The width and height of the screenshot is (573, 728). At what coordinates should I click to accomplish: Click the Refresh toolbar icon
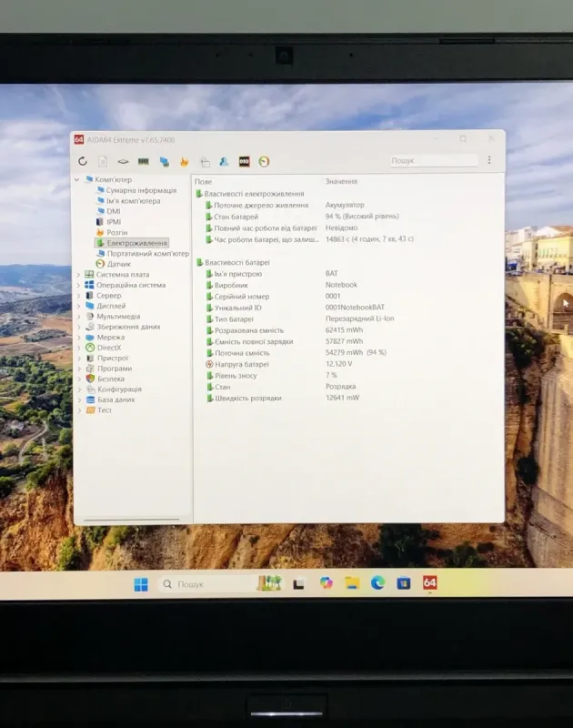83,161
